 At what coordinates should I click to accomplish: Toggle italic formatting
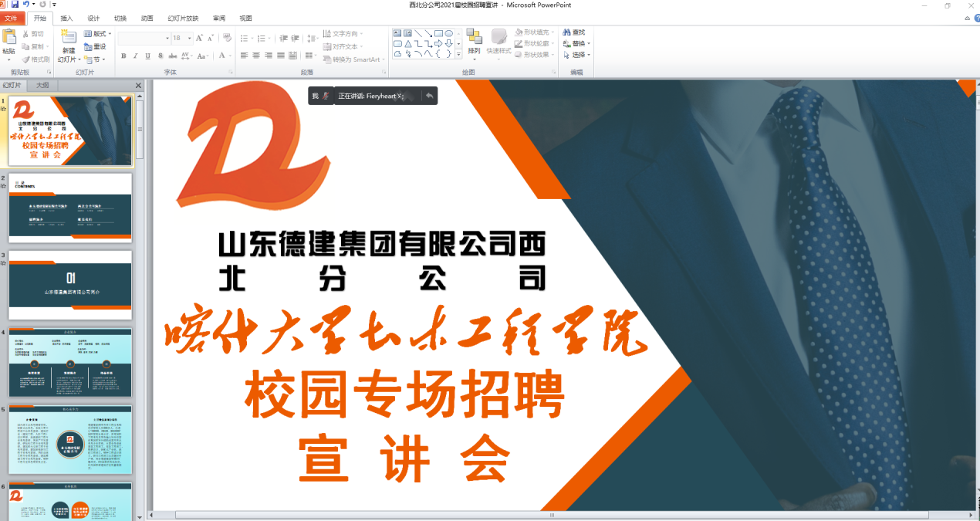135,56
